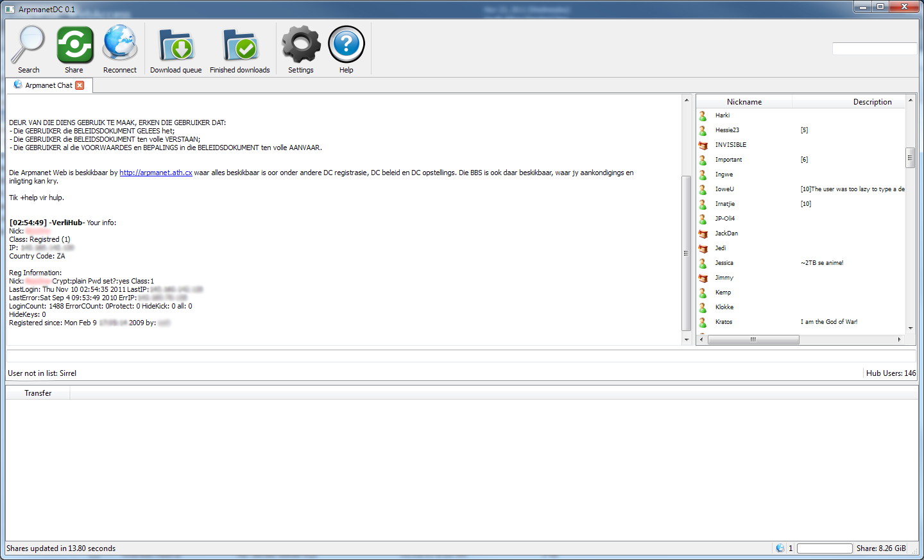Click the chat vertical scrollbar thumb

click(x=687, y=253)
